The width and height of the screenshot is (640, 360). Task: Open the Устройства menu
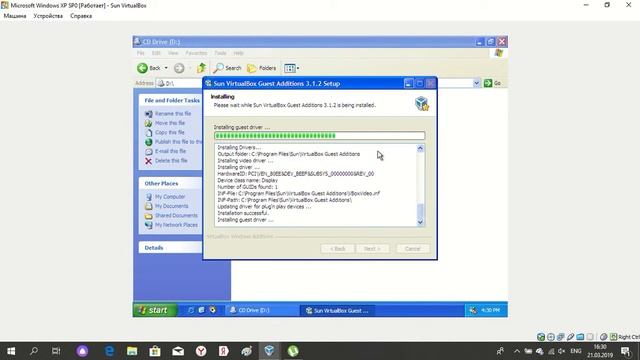48,16
